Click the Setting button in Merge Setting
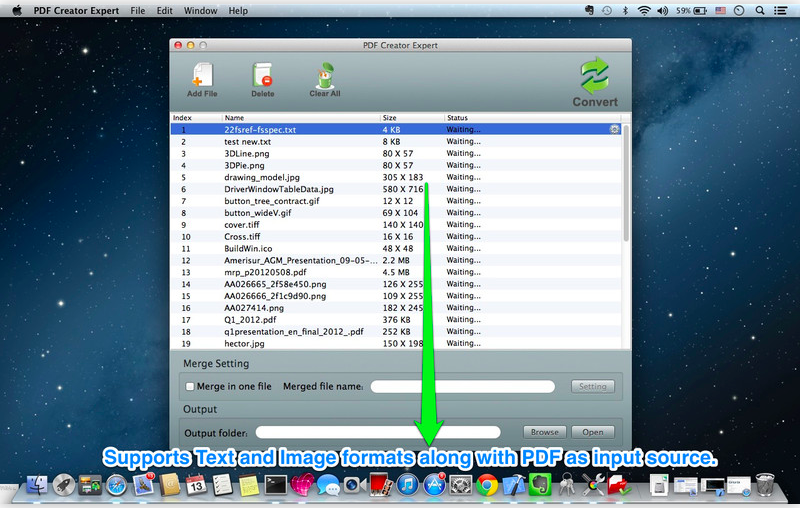The width and height of the screenshot is (800, 508). 593,387
